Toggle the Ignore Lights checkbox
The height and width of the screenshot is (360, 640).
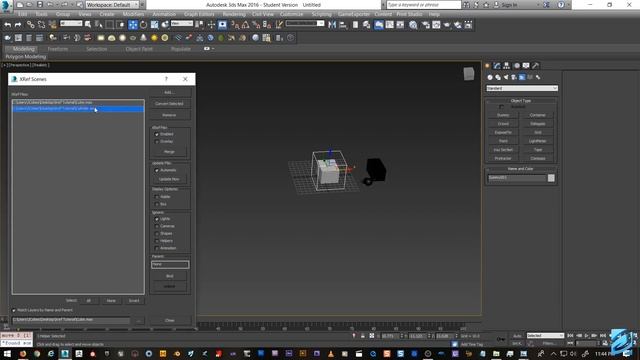[157, 219]
